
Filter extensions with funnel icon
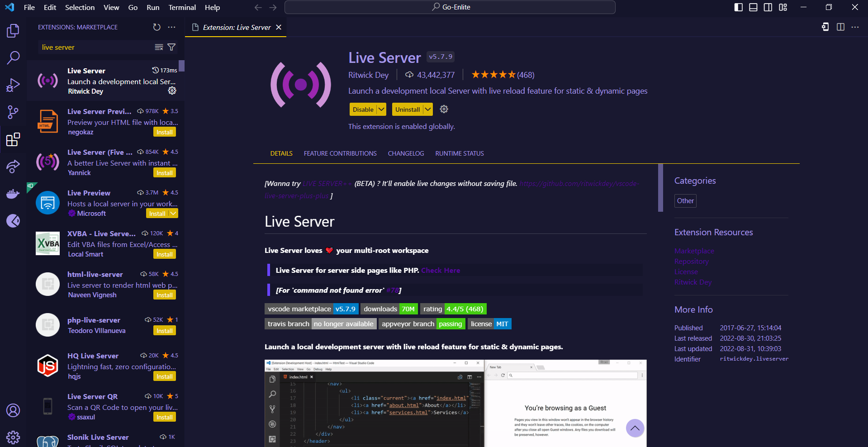point(171,47)
